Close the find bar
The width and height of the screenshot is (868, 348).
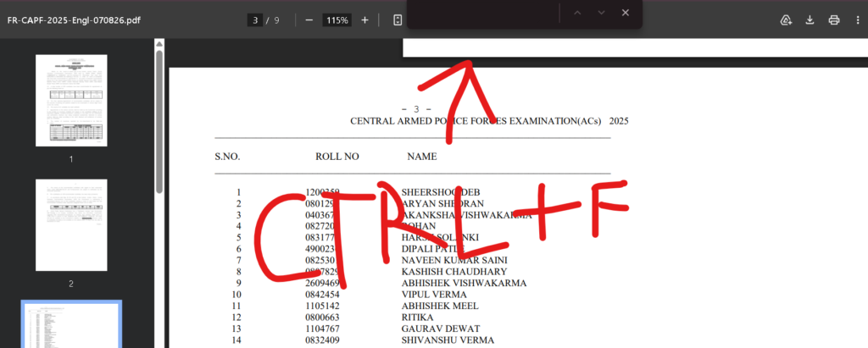[625, 13]
